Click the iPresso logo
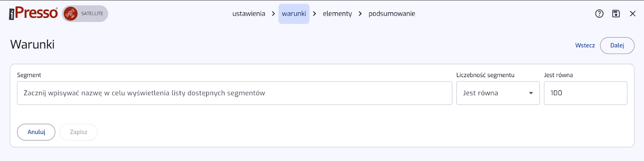The width and height of the screenshot is (644, 161). (x=33, y=13)
